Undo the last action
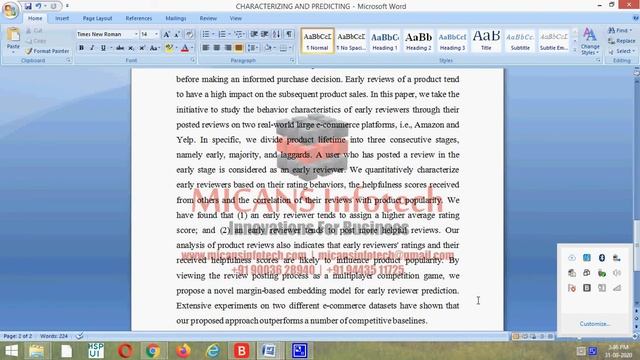 tap(38, 6)
